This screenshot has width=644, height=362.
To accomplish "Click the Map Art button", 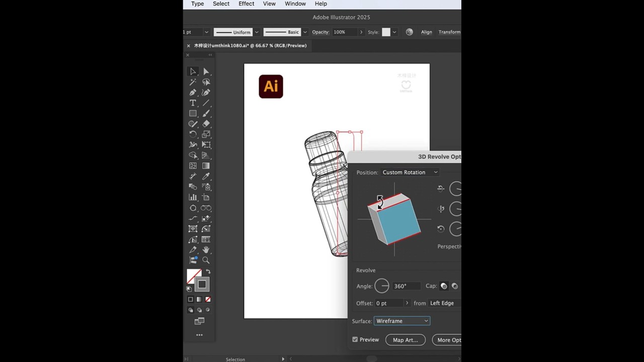I will [x=406, y=340].
